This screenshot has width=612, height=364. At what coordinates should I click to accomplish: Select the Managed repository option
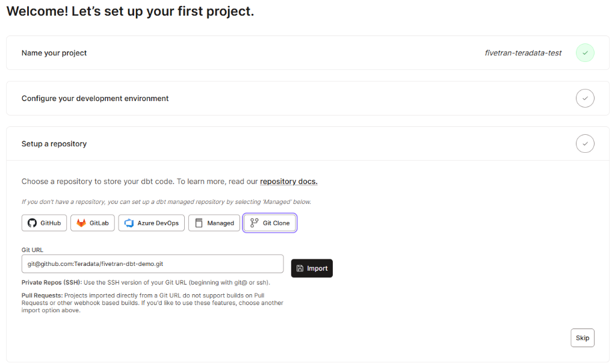tap(214, 223)
